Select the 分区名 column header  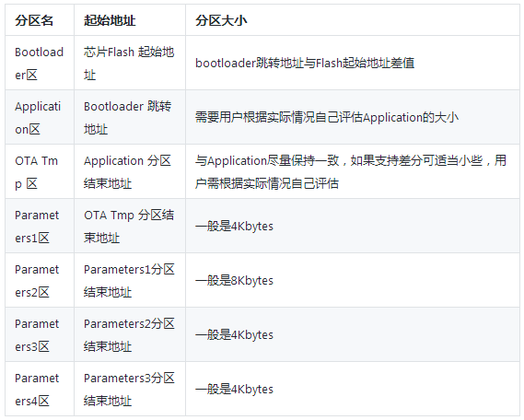click(x=40, y=20)
